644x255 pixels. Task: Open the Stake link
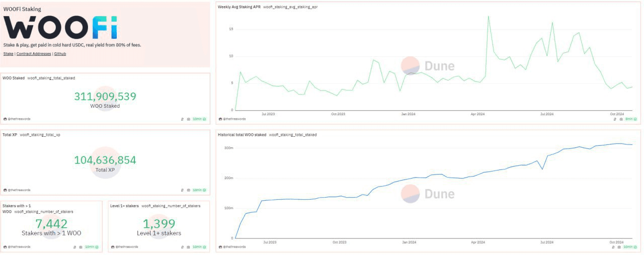pos(8,54)
